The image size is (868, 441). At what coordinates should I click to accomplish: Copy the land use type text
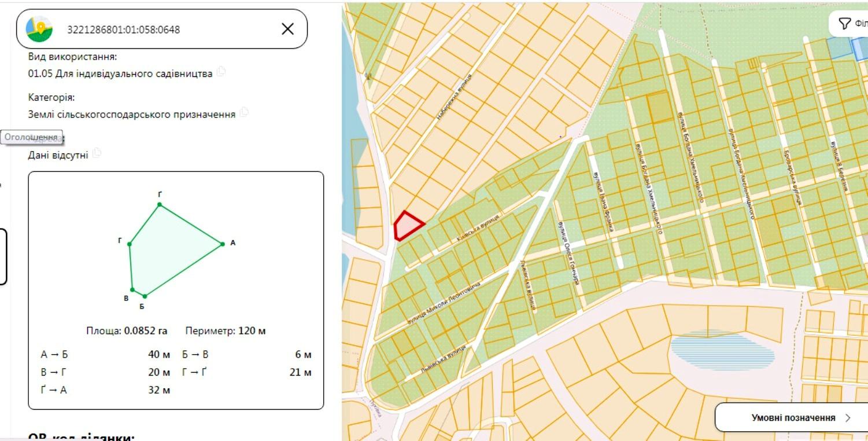(221, 72)
